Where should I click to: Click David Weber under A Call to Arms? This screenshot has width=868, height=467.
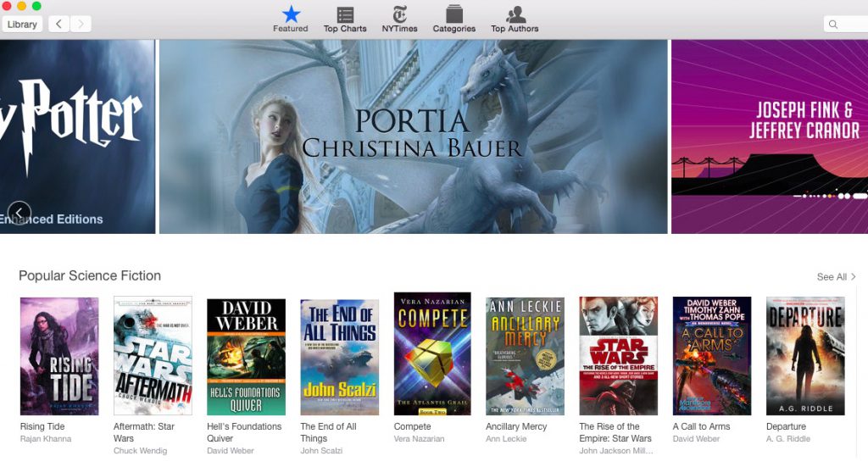click(697, 439)
